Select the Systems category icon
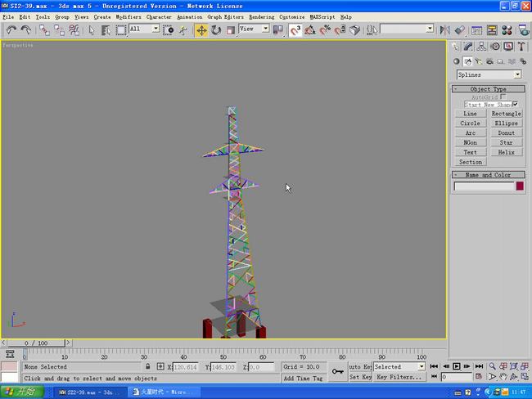This screenshot has width=532, height=399. tap(523, 61)
